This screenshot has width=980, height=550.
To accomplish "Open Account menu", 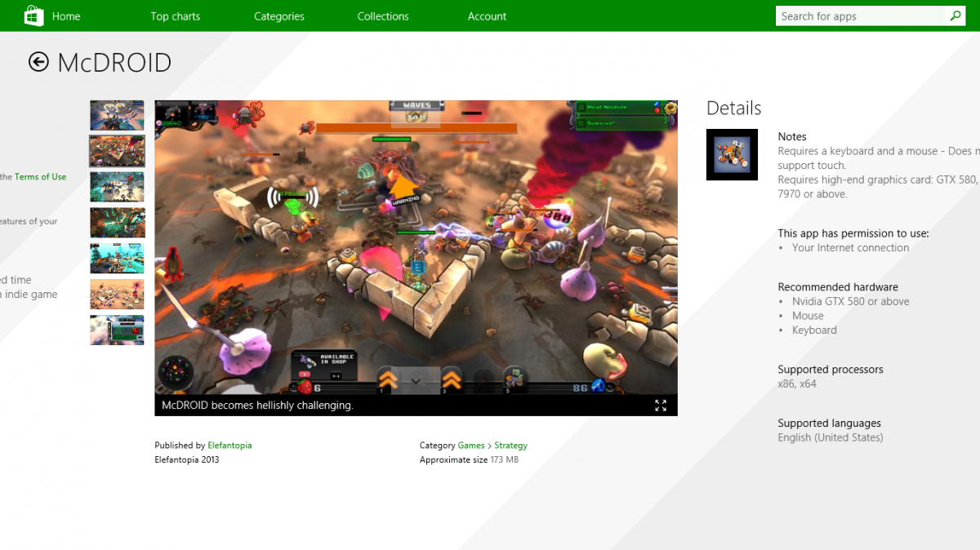I will pos(487,16).
